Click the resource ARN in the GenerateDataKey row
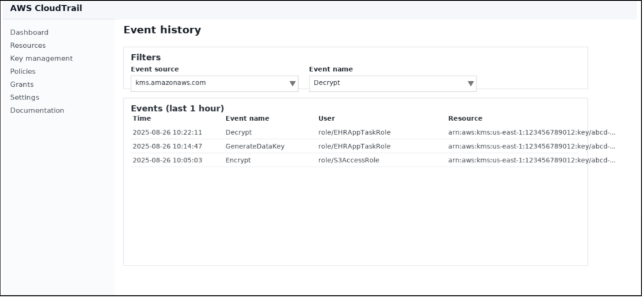The image size is (644, 297). 532,146
